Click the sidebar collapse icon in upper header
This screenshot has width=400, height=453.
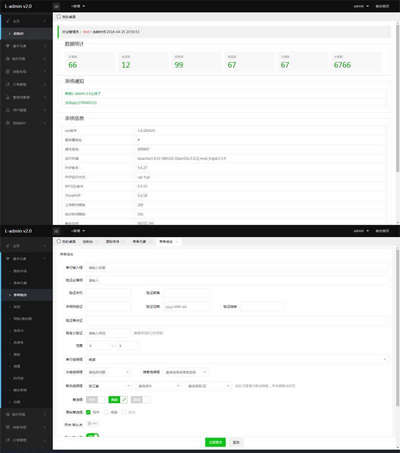57,6
